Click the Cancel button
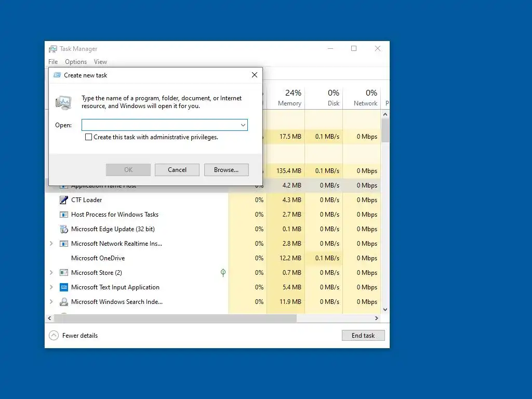This screenshot has height=399, width=532. coord(177,170)
